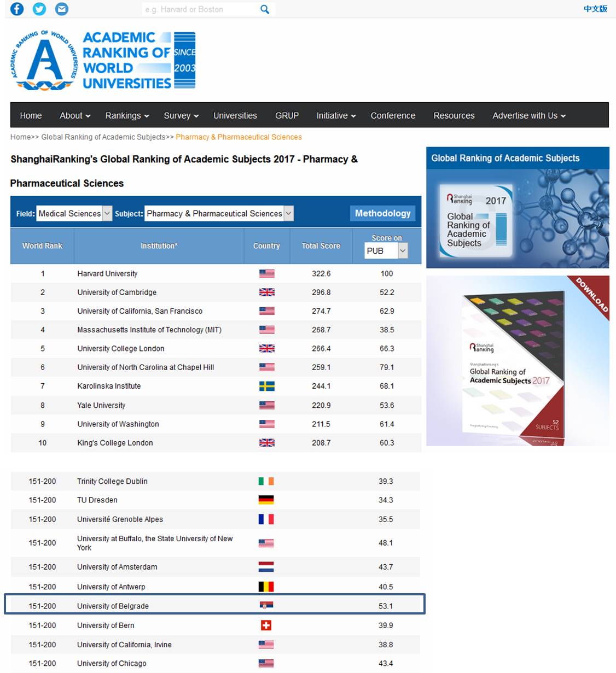Click Global Ranking of Academic Subjects breadcrumb
616x673 pixels.
pos(103,137)
